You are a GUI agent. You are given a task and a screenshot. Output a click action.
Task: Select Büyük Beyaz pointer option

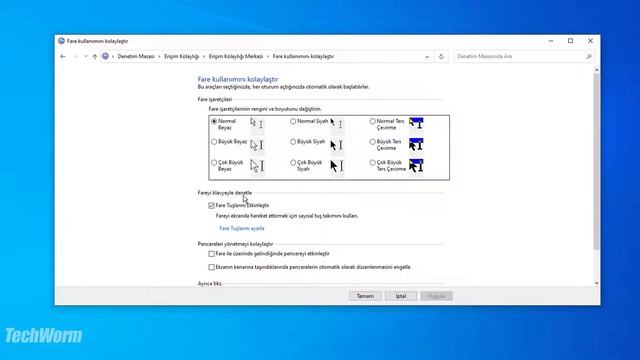(x=214, y=142)
